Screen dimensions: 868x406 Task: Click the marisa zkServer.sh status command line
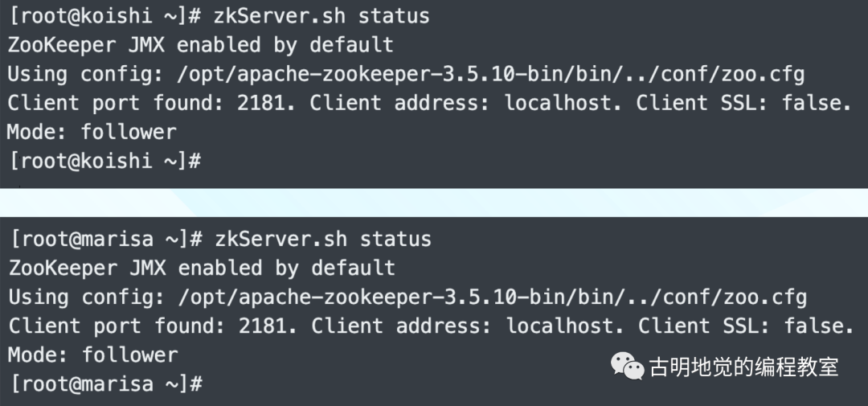tap(221, 239)
